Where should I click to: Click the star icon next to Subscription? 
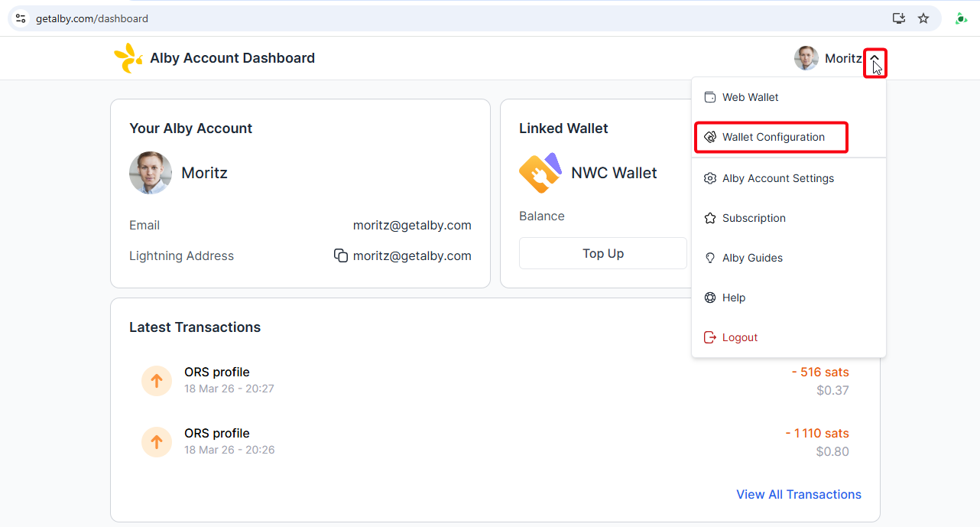coord(710,218)
